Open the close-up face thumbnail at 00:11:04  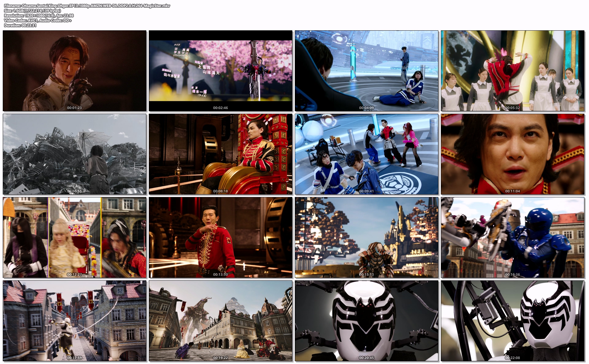pos(513,154)
